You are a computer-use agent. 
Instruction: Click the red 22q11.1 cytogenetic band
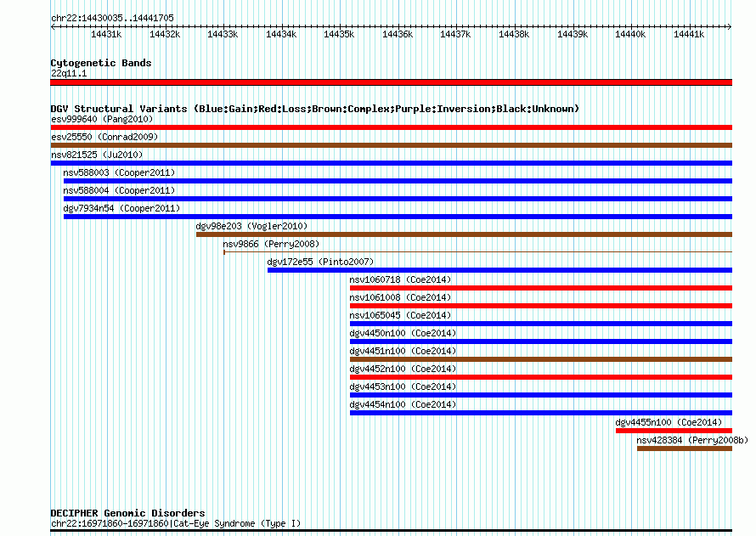point(391,82)
